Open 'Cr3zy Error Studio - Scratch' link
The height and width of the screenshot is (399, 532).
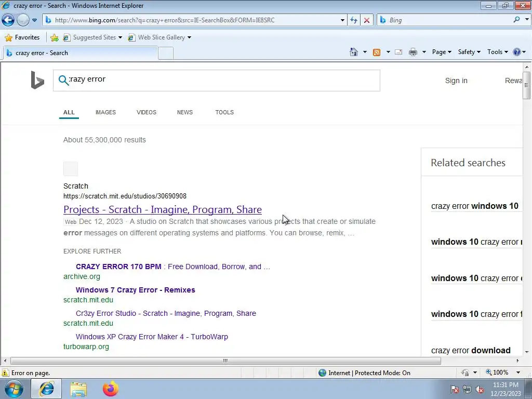point(166,313)
